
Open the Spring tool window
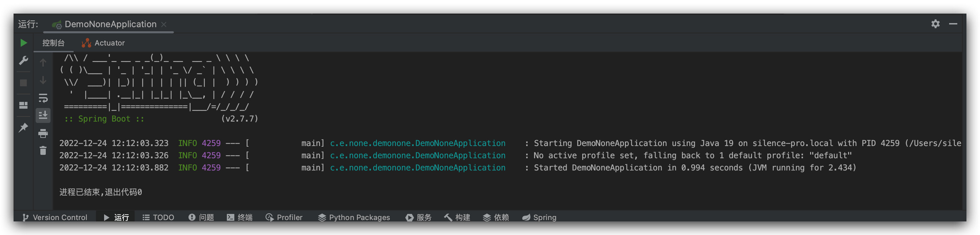pyautogui.click(x=540, y=217)
